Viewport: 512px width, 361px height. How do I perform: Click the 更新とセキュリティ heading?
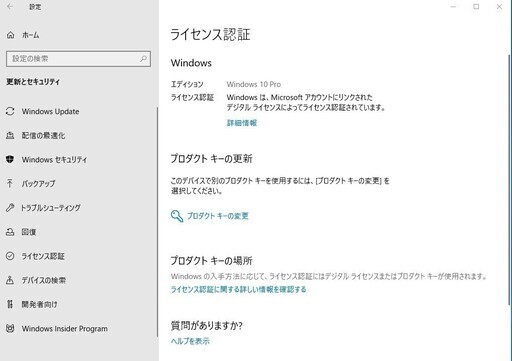click(x=33, y=82)
